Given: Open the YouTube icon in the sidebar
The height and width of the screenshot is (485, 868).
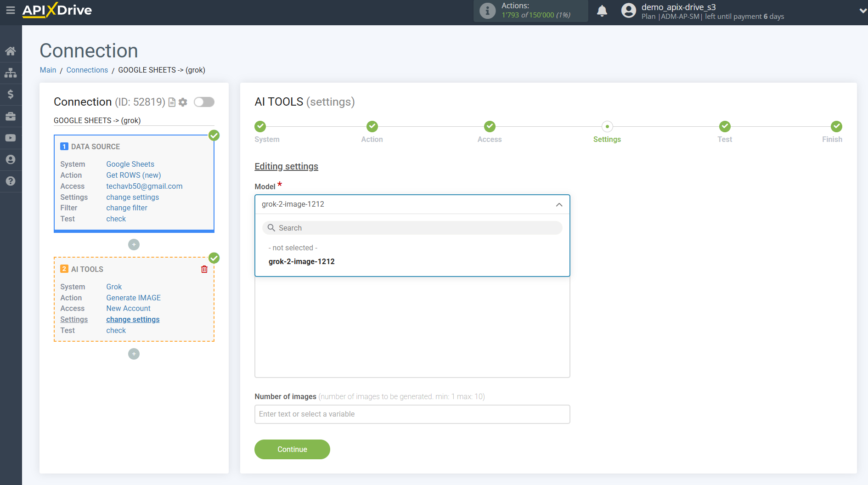Looking at the screenshot, I should point(11,138).
